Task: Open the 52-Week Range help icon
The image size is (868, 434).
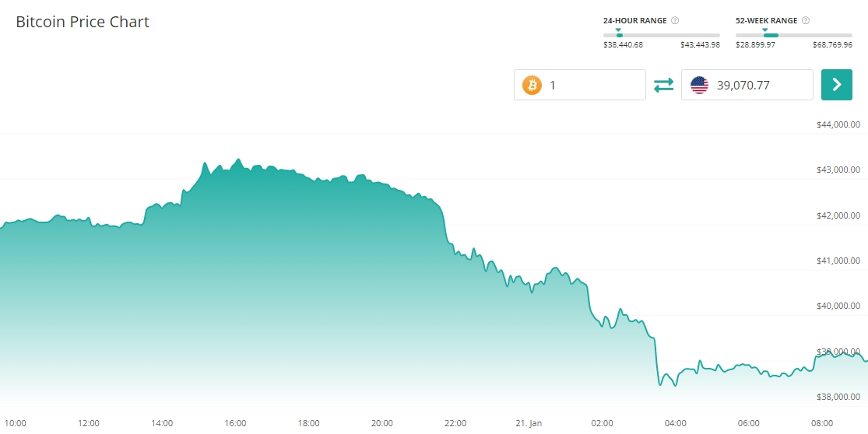Action: 806,20
